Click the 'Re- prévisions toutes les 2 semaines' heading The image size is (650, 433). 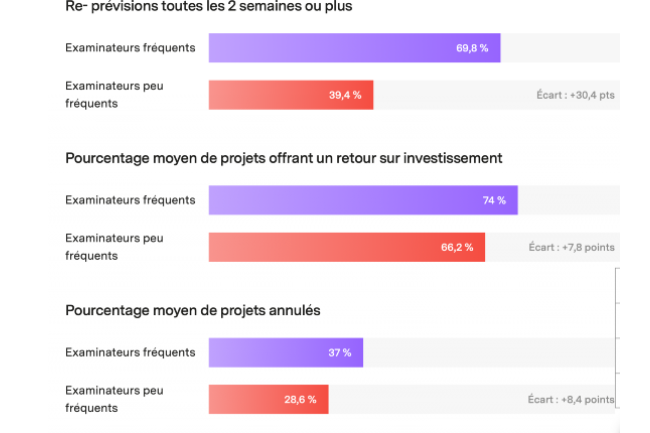[x=208, y=7]
